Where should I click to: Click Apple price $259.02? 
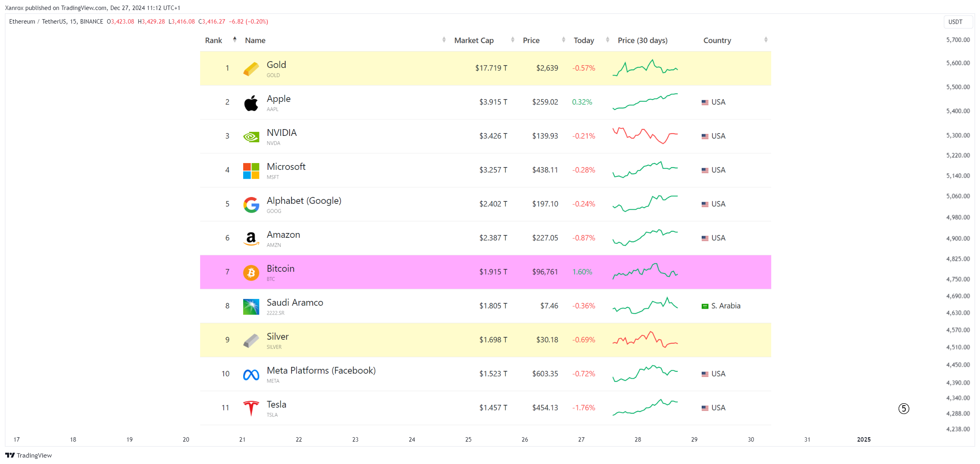[x=545, y=102]
